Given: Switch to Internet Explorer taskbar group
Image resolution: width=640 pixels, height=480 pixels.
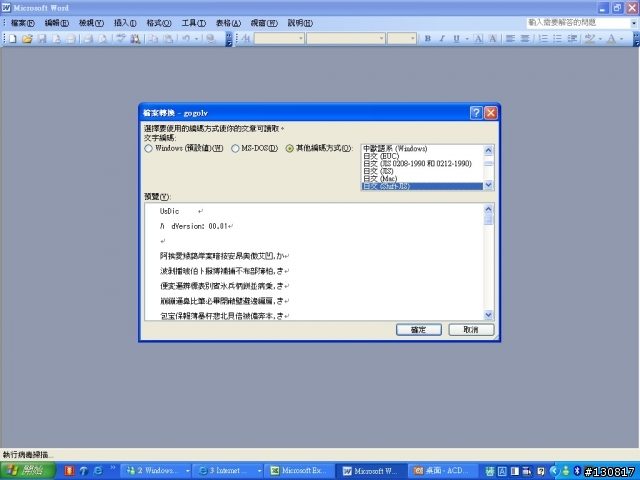Looking at the screenshot, I should 229,471.
